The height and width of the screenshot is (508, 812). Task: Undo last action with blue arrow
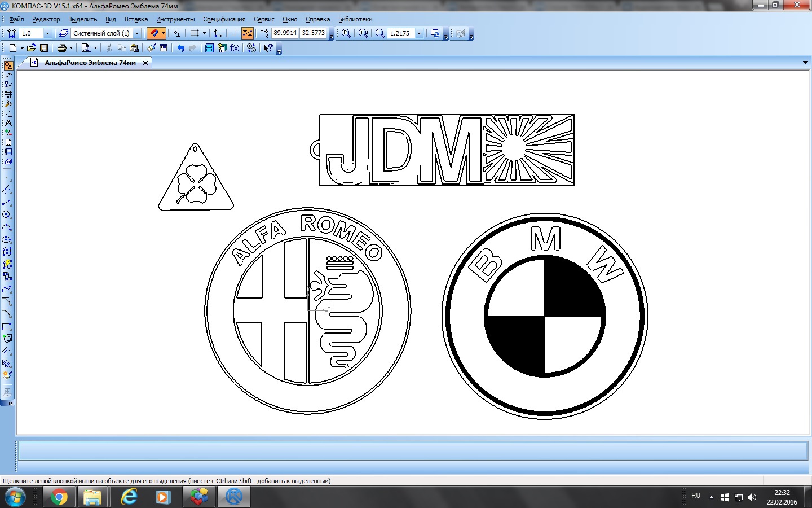pyautogui.click(x=180, y=48)
